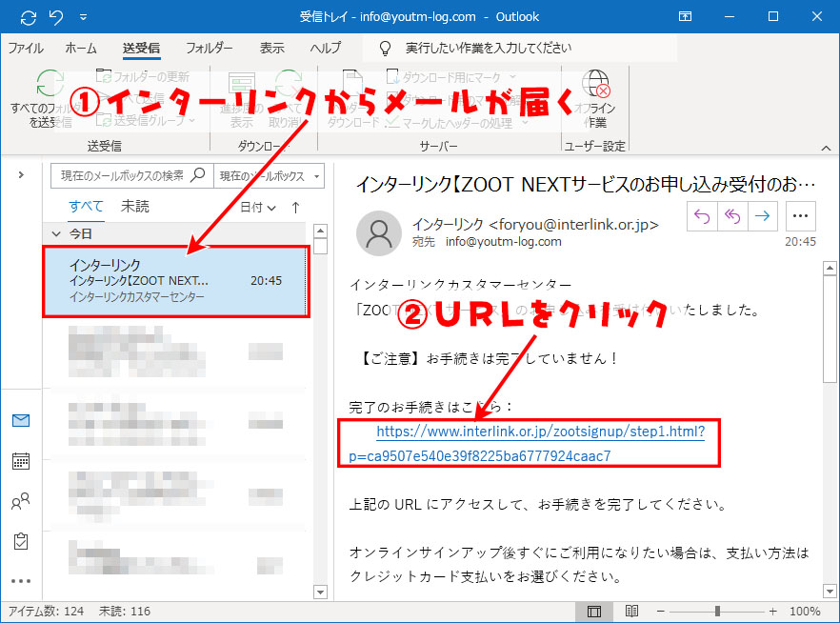Click the reading pane scroll down arrow

click(x=830, y=592)
